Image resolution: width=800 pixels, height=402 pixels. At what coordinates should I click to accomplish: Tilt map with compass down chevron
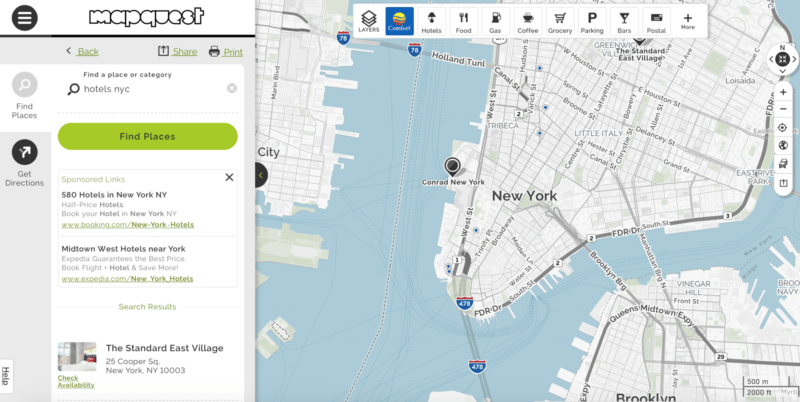782,71
